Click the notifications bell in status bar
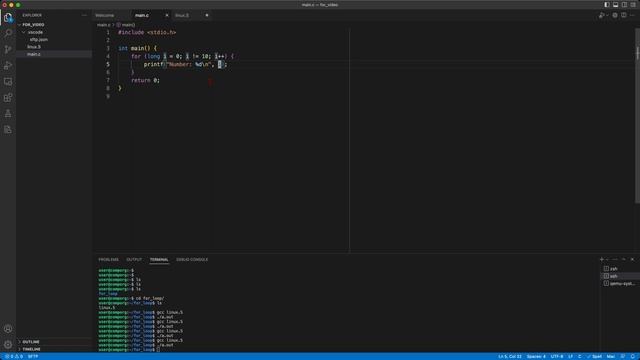This screenshot has width=640, height=360. point(633,356)
